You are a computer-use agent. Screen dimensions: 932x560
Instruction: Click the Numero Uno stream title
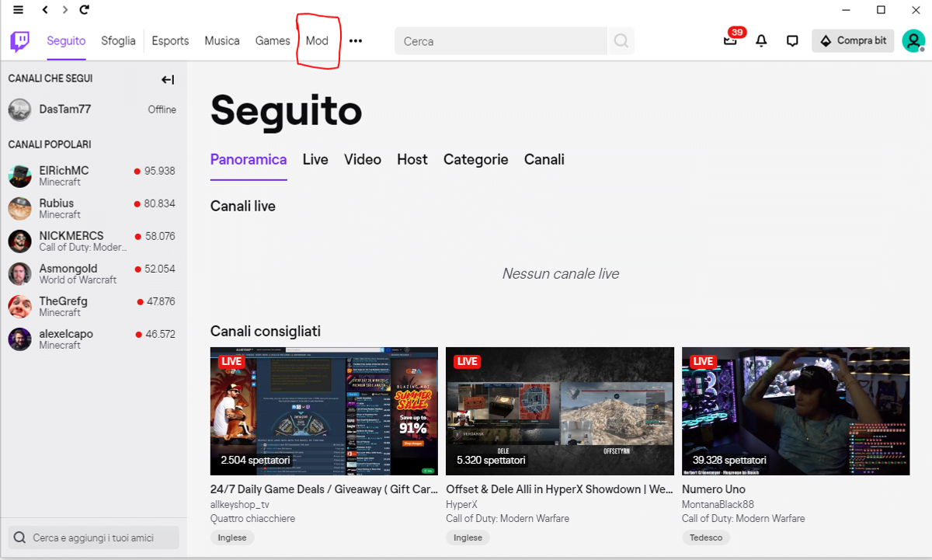click(714, 489)
